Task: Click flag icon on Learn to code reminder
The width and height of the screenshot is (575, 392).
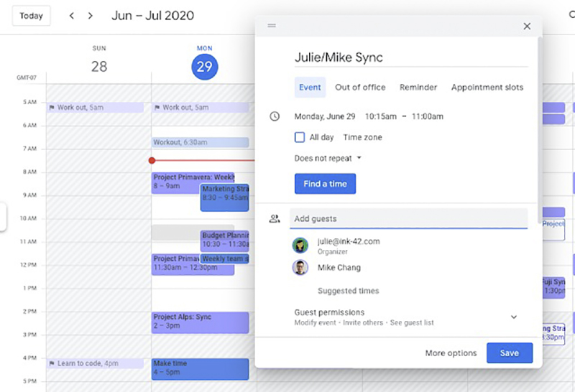Action: coord(52,363)
